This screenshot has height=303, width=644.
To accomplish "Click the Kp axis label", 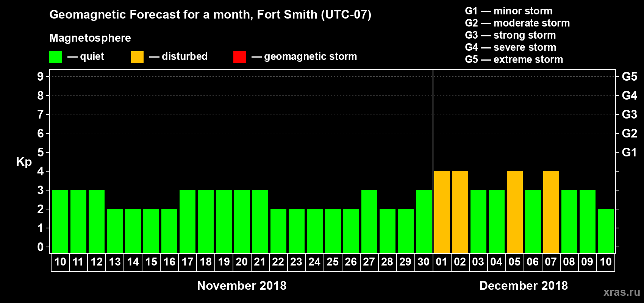I will coord(24,162).
